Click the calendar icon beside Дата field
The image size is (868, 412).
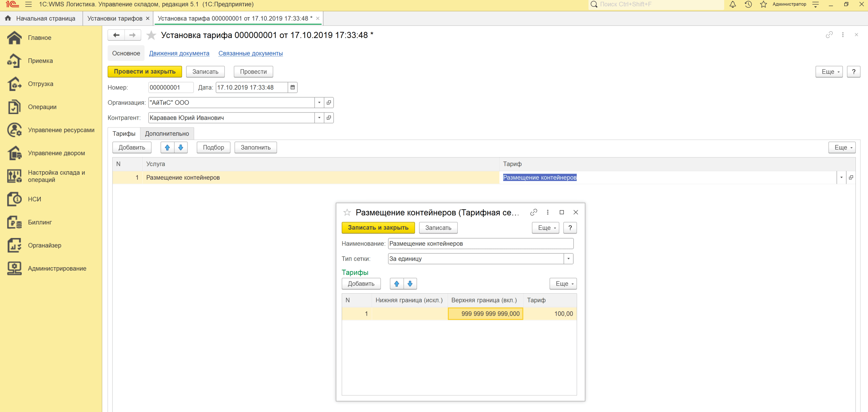(293, 87)
